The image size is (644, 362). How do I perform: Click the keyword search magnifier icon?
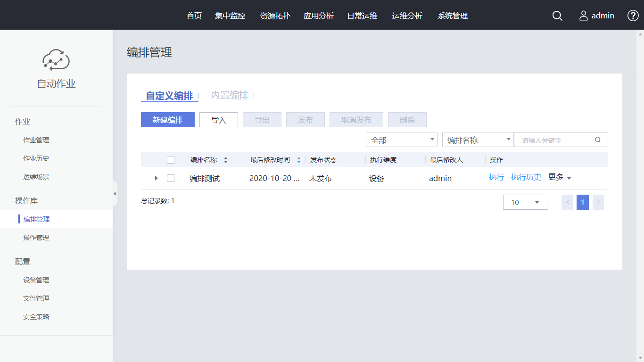(x=598, y=140)
